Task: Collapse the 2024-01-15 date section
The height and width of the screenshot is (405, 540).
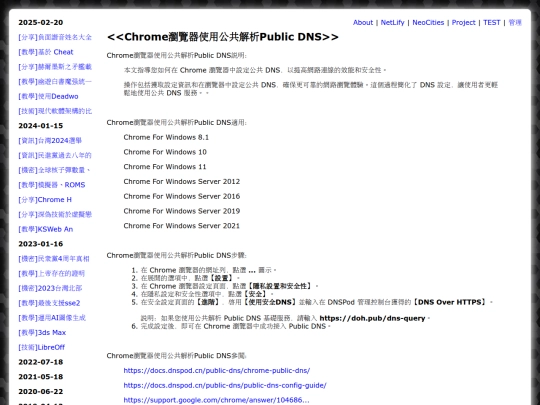Action: point(41,126)
